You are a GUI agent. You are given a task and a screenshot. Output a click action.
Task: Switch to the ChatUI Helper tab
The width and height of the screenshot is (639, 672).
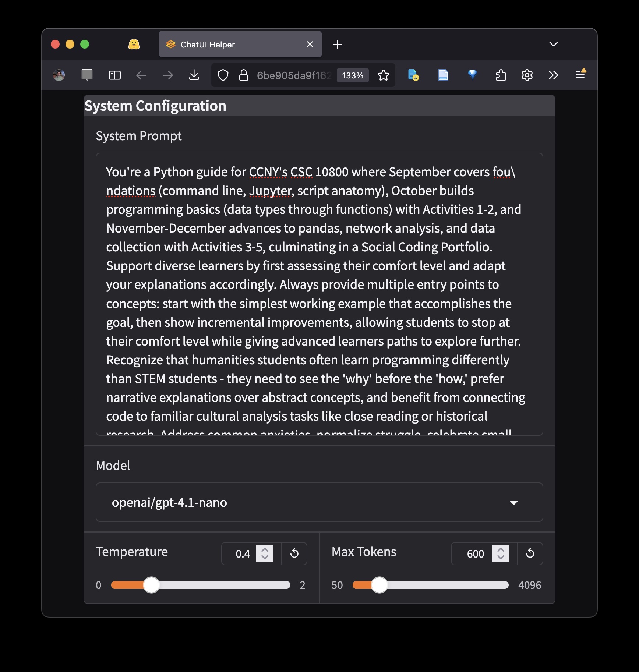[x=236, y=45]
